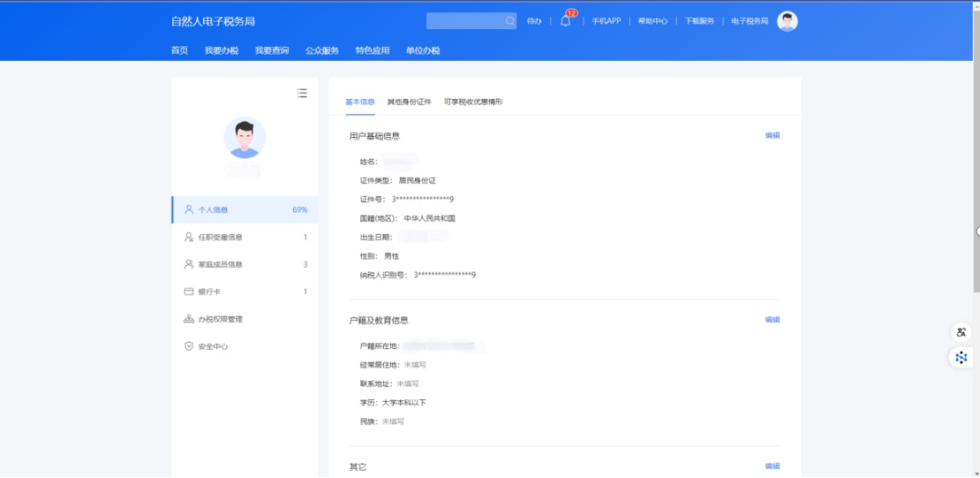Click the 安全中心 shield icon
980x478 pixels.
click(x=189, y=346)
